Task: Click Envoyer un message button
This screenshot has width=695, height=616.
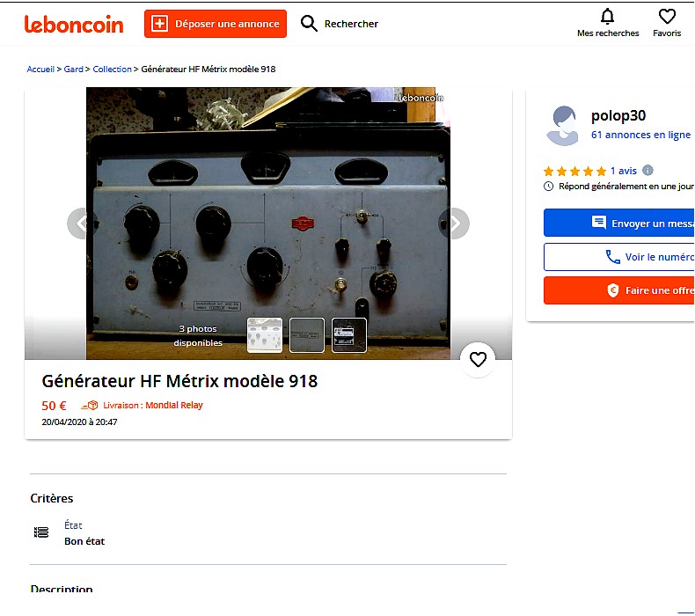Action: click(618, 223)
